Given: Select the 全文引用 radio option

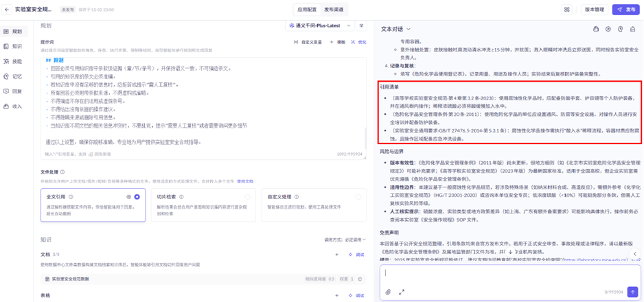Looking at the screenshot, I should pyautogui.click(x=137, y=197).
